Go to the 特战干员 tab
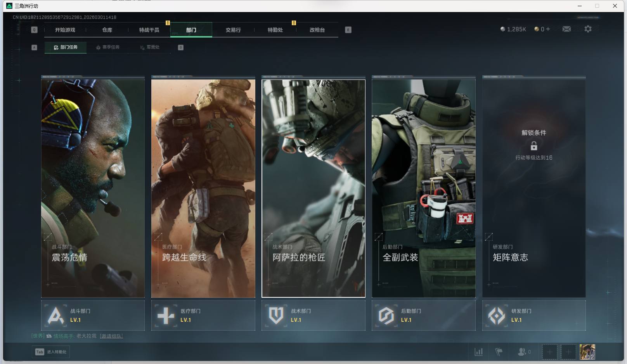627x364 pixels. [x=149, y=30]
